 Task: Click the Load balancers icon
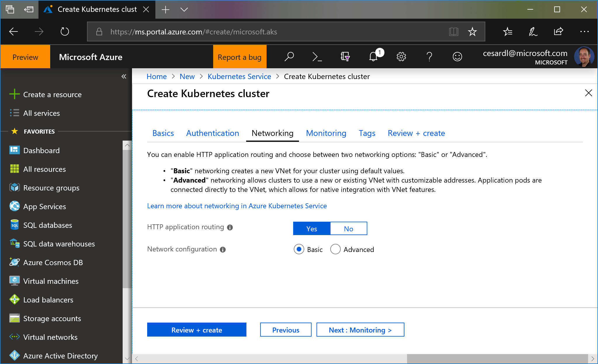point(15,300)
